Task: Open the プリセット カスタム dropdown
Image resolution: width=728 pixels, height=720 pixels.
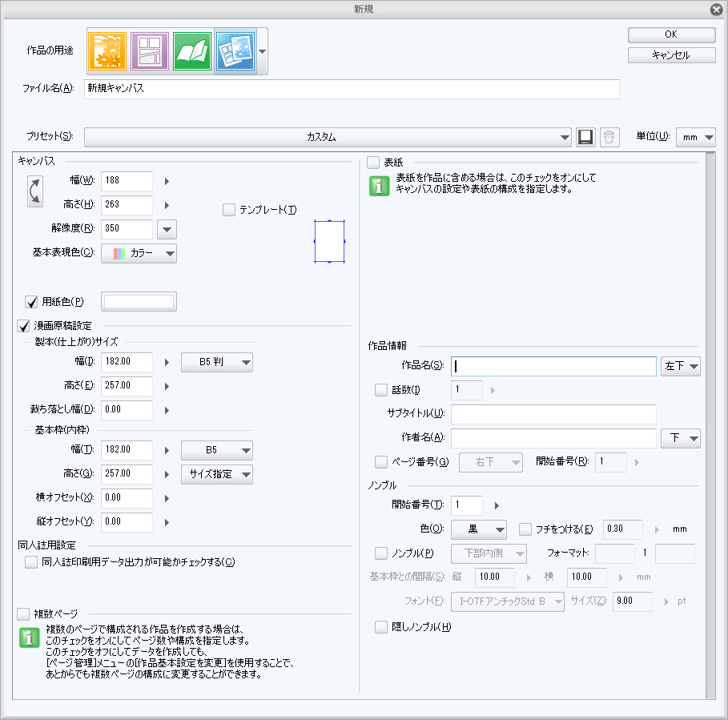Action: click(x=328, y=138)
